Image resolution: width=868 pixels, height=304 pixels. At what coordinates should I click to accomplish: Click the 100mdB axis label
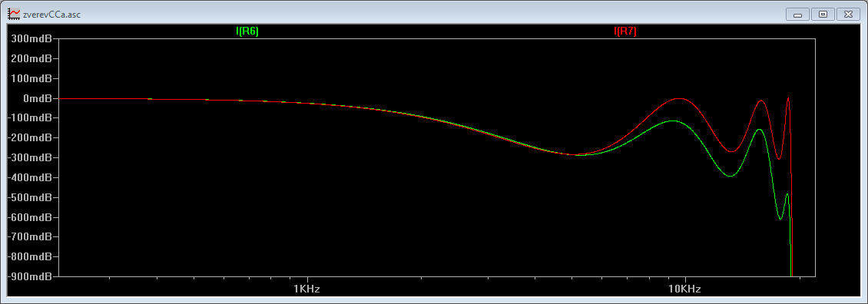tap(31, 78)
